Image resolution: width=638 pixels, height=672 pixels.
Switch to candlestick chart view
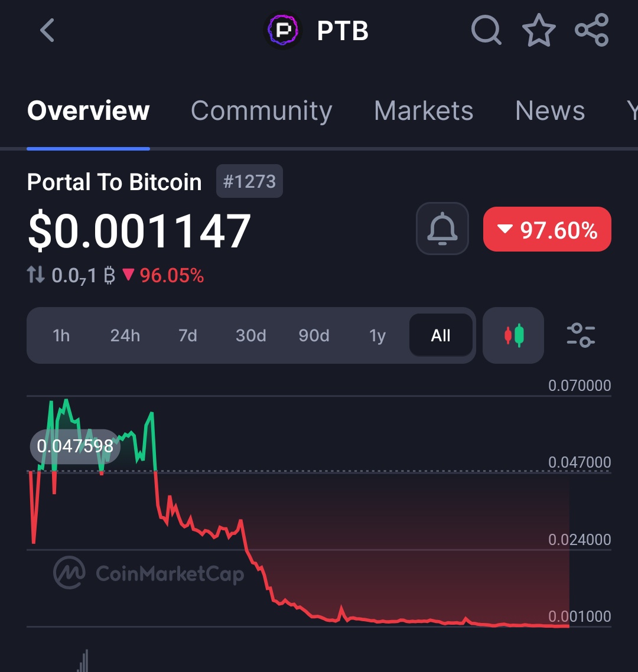(513, 335)
